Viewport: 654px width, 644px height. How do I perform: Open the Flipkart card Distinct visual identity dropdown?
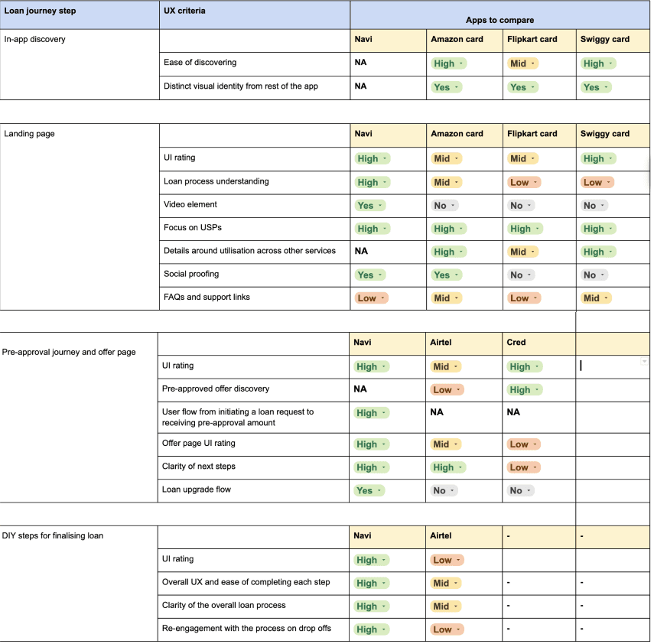pyautogui.click(x=522, y=88)
